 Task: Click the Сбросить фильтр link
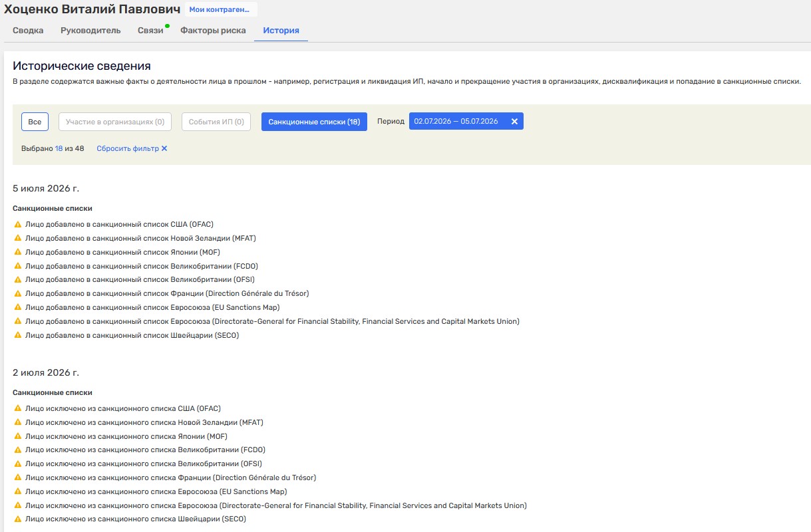(128, 149)
